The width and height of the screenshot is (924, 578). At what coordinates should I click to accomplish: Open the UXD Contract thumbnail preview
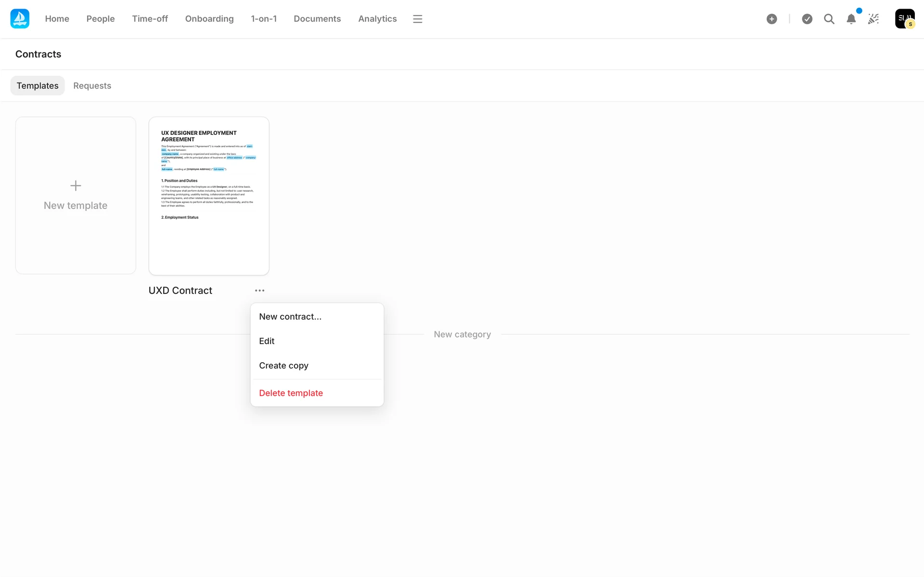pyautogui.click(x=209, y=196)
